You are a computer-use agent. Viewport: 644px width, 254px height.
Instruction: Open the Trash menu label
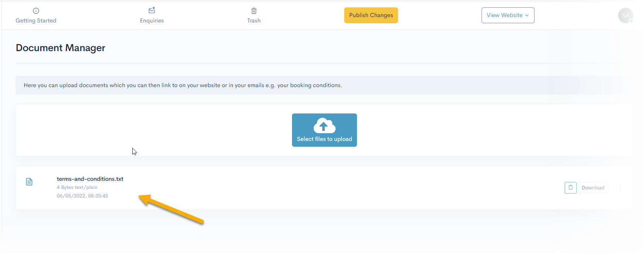click(x=254, y=21)
